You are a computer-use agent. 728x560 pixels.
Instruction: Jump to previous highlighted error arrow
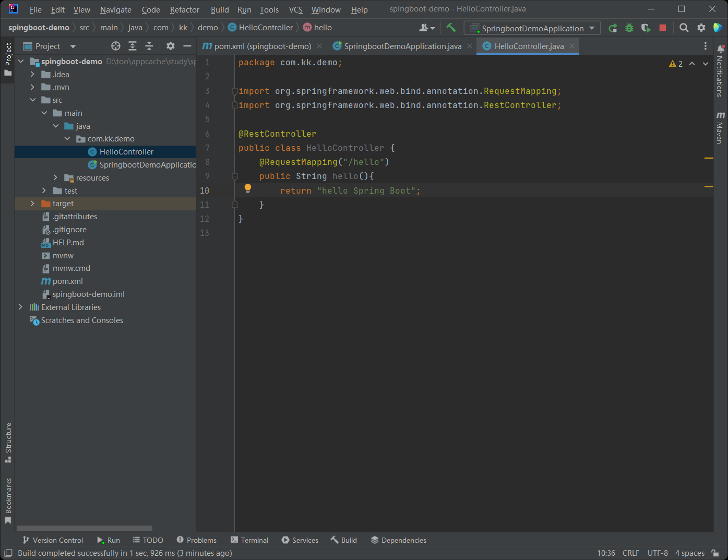pos(692,64)
